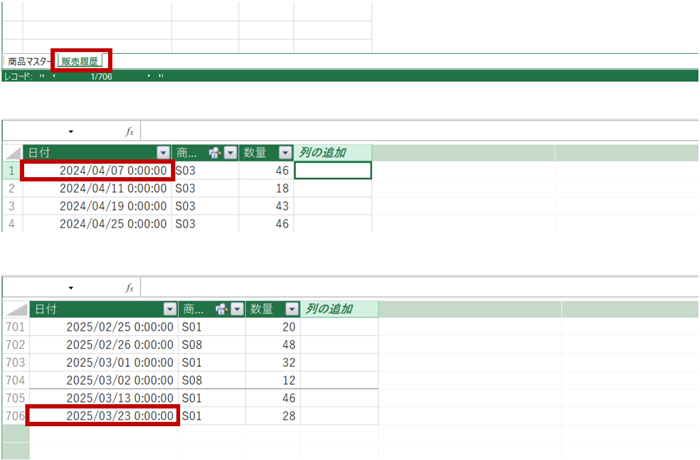The width and height of the screenshot is (700, 460).
Task: Jump to first record in record navigator
Action: click(41, 76)
